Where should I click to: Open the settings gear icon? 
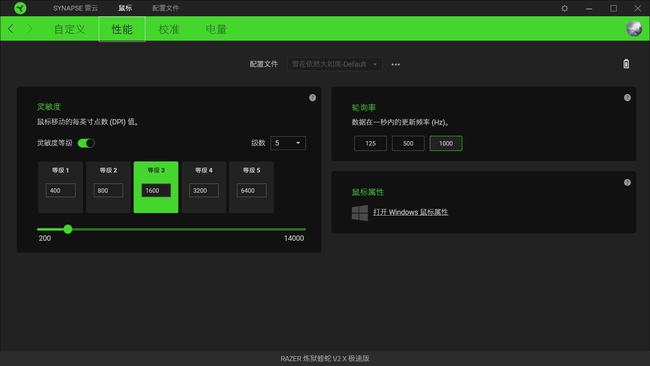pos(565,8)
